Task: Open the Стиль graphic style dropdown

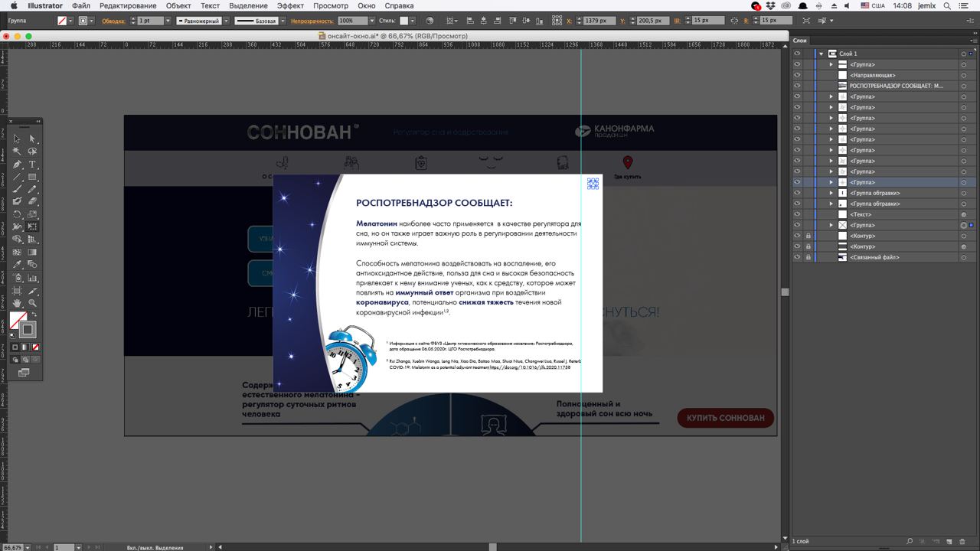Action: 414,21
